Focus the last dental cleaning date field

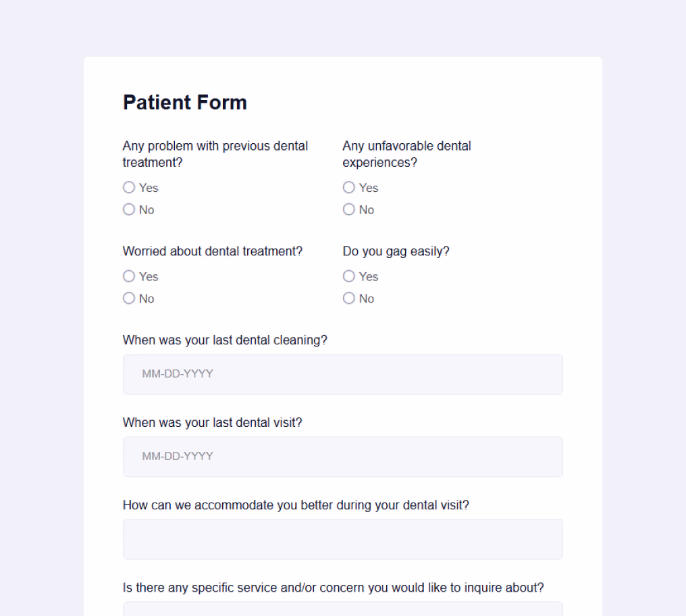(342, 374)
